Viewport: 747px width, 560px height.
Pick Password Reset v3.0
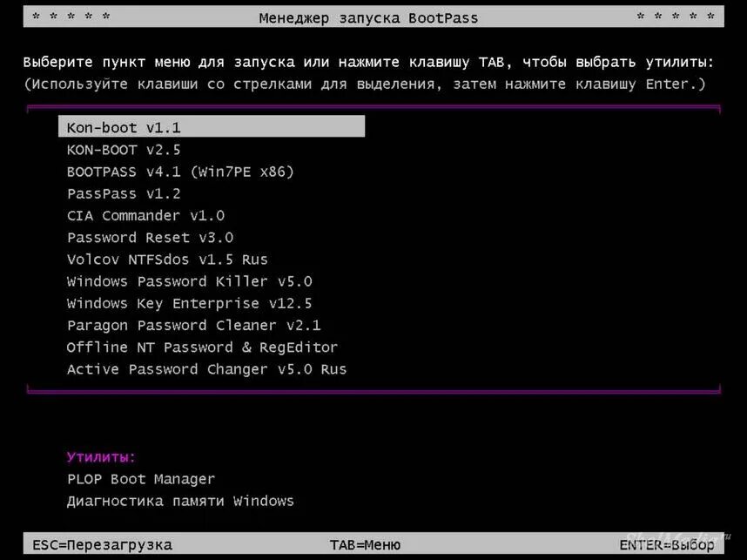click(150, 238)
